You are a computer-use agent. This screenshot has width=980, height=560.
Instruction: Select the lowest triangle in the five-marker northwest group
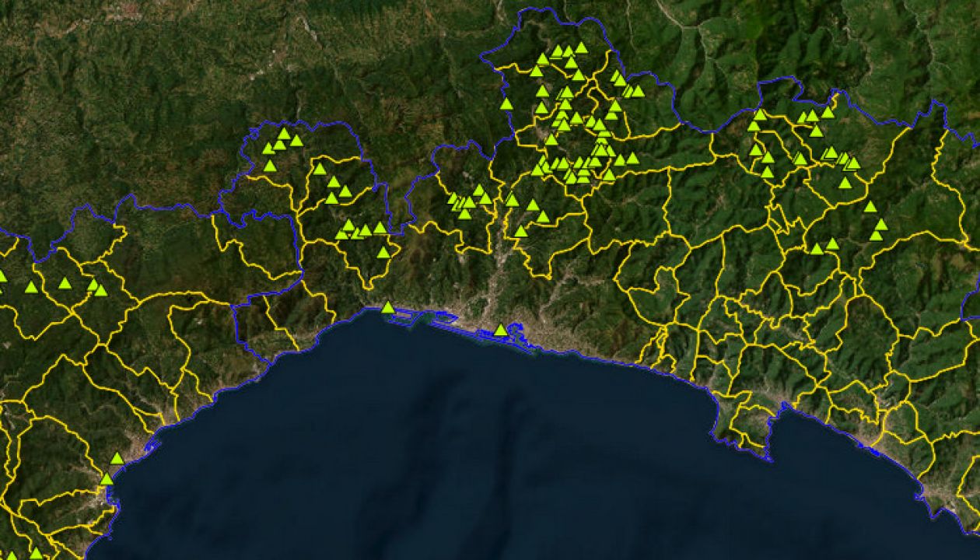click(x=270, y=166)
